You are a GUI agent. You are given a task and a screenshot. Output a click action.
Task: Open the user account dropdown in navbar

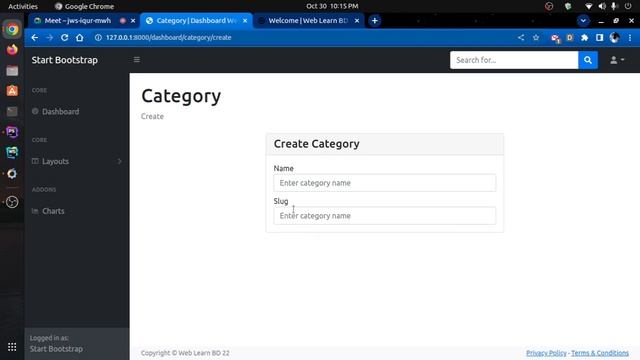pos(617,60)
